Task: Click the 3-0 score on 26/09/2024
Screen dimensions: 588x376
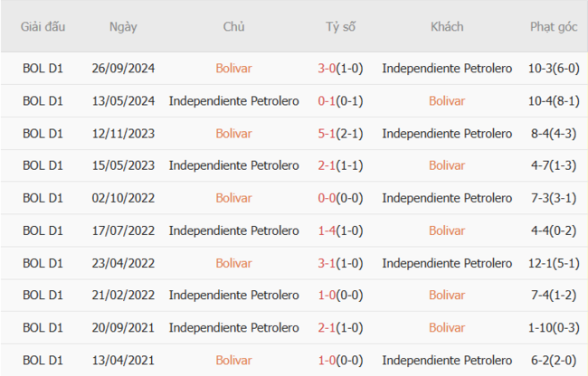Action: (x=328, y=68)
